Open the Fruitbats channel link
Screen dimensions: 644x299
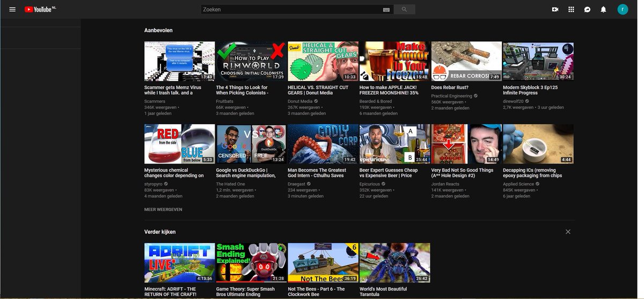click(225, 101)
